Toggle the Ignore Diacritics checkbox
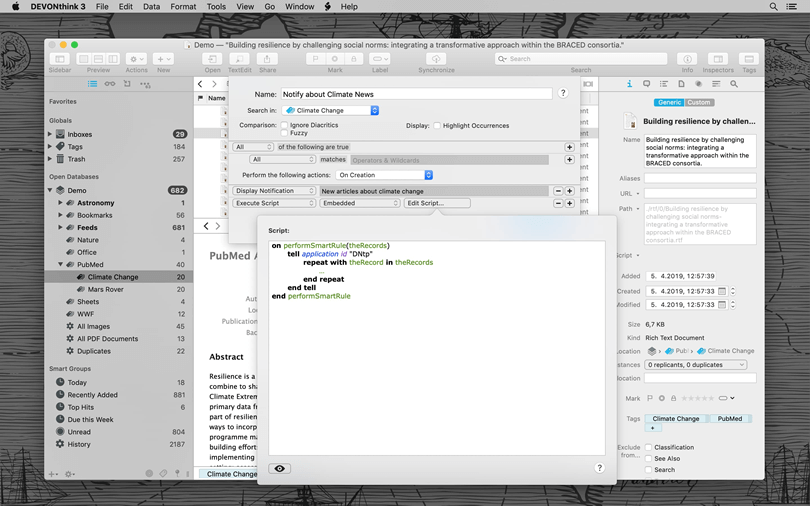This screenshot has width=810, height=506. point(284,125)
